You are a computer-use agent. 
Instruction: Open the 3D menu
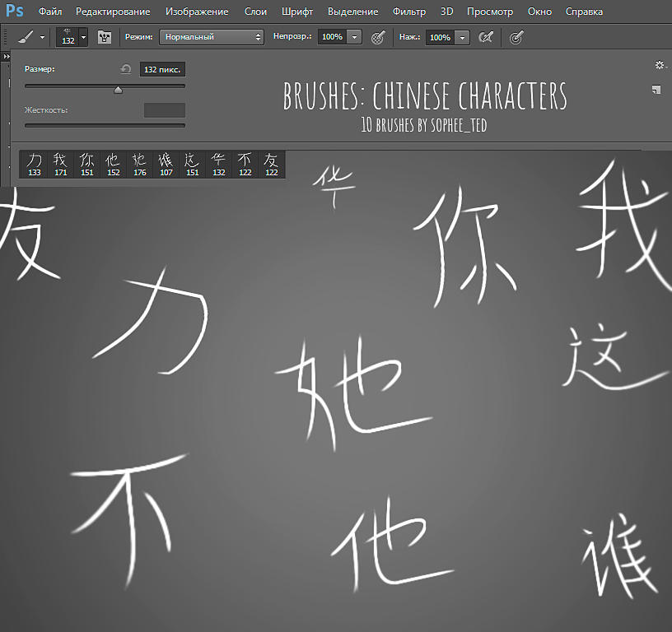pos(446,12)
